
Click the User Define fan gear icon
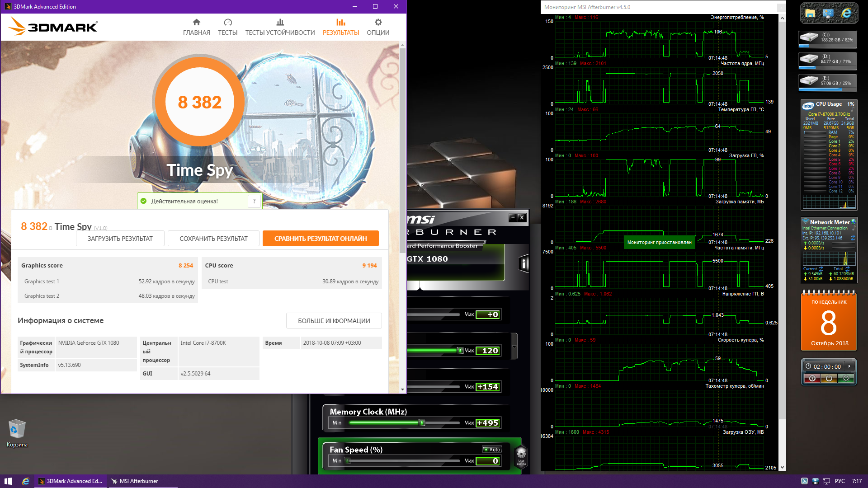(521, 455)
